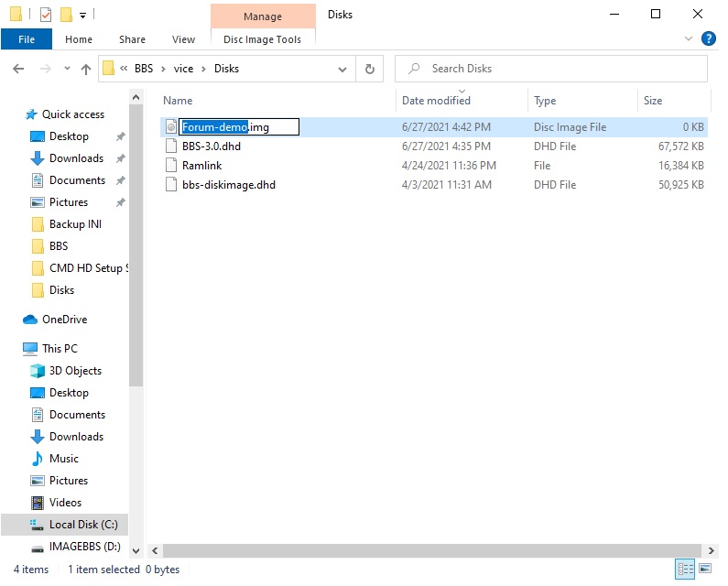728x586 pixels.
Task: Click the New Folder quick access icon
Action: point(67,15)
